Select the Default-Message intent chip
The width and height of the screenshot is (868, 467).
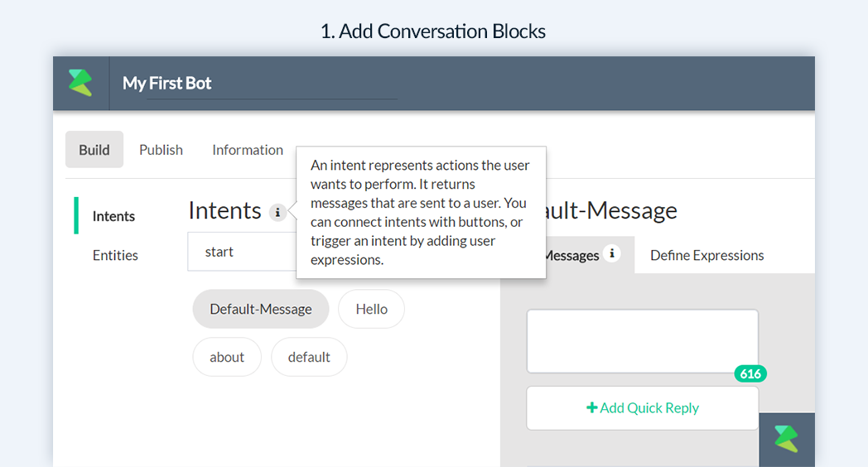click(261, 309)
